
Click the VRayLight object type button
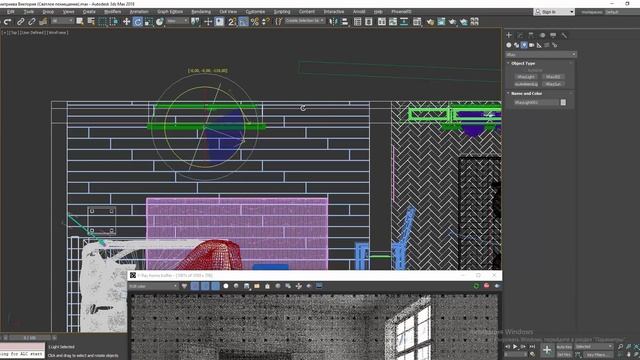(526, 77)
